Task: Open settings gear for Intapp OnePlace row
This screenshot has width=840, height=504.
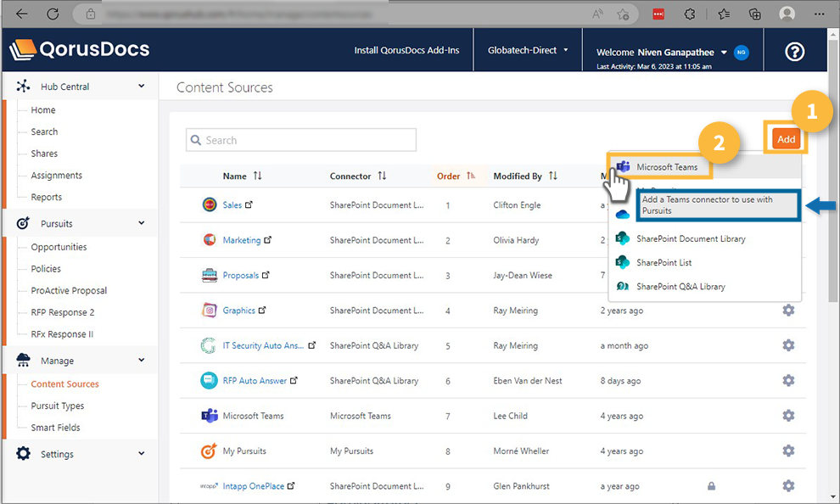Action: pos(788,486)
